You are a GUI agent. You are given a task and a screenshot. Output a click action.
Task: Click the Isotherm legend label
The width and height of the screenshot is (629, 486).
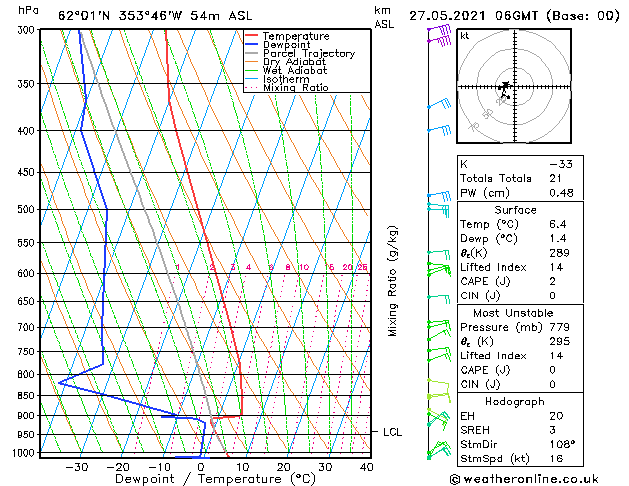pos(286,79)
